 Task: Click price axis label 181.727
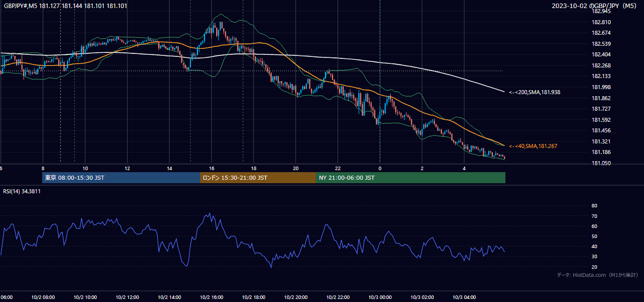pos(601,109)
